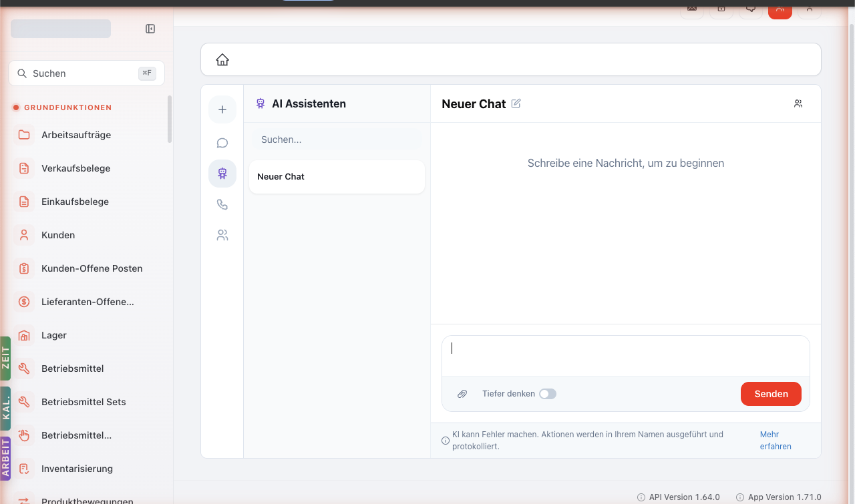The image size is (855, 504).
Task: Click the AI Assistenten panel heading
Action: 309,103
